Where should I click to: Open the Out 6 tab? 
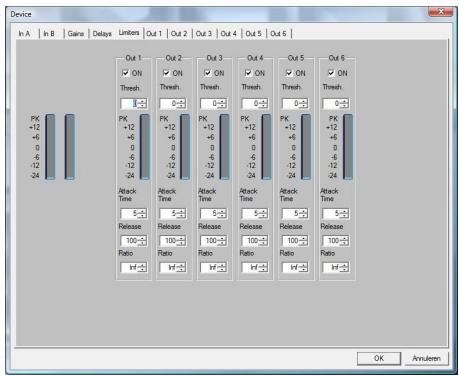click(x=278, y=34)
